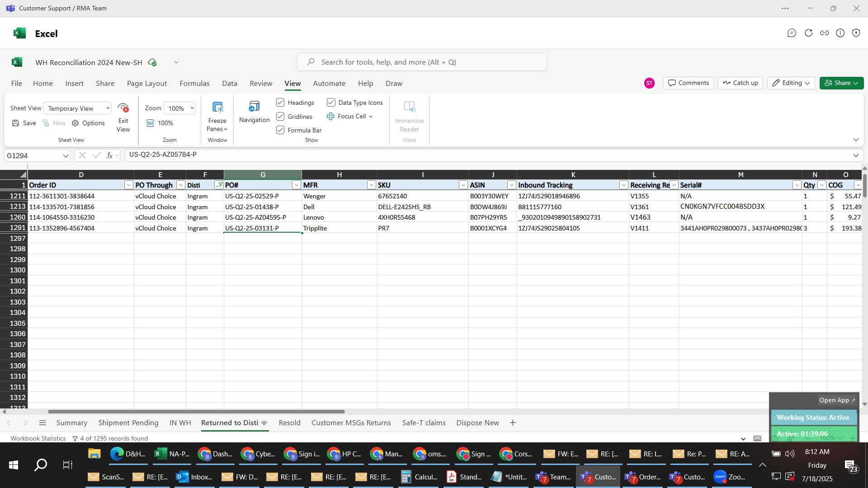Click the Refresh icon in header
Screen dimensions: 868x488
click(x=808, y=33)
